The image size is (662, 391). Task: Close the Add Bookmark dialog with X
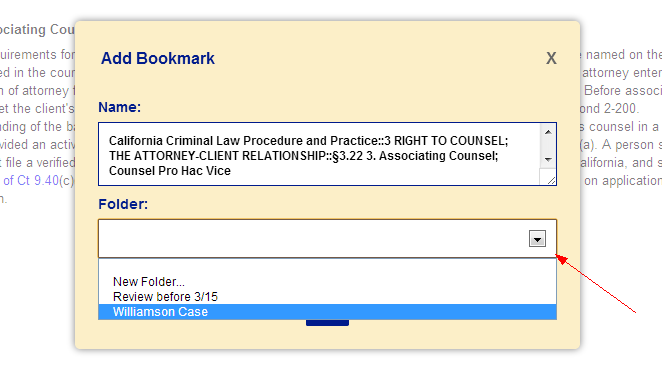(x=551, y=58)
